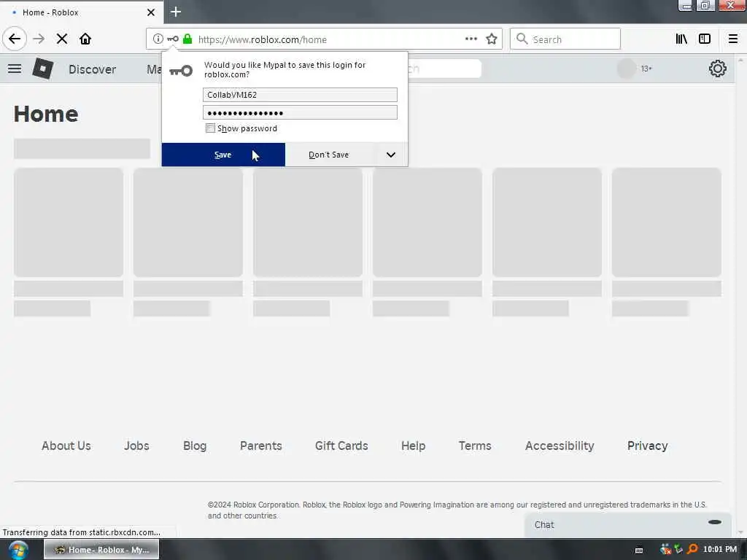Open the Library icon

click(681, 39)
